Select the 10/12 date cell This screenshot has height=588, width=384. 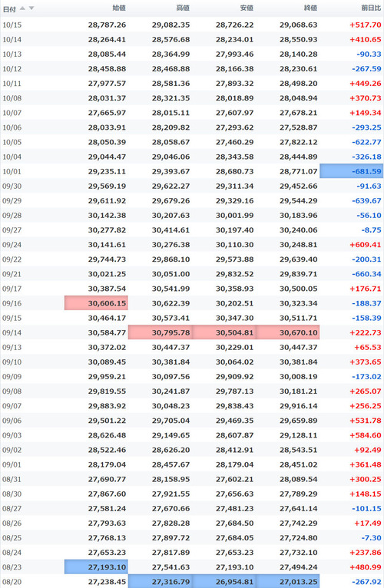tap(12, 69)
